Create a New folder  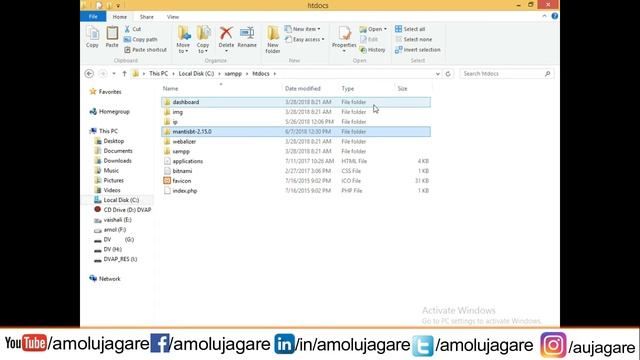point(273,39)
